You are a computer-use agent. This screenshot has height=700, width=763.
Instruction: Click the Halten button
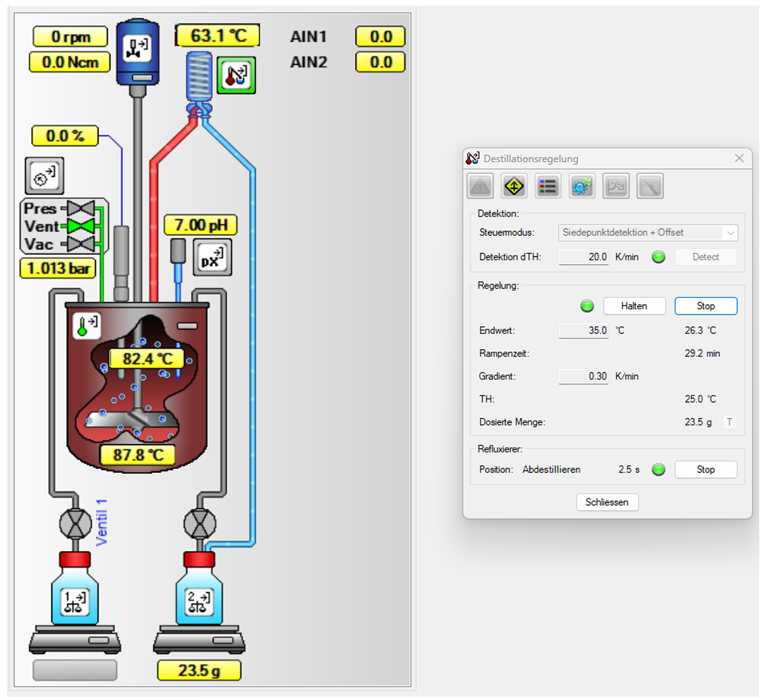634,306
